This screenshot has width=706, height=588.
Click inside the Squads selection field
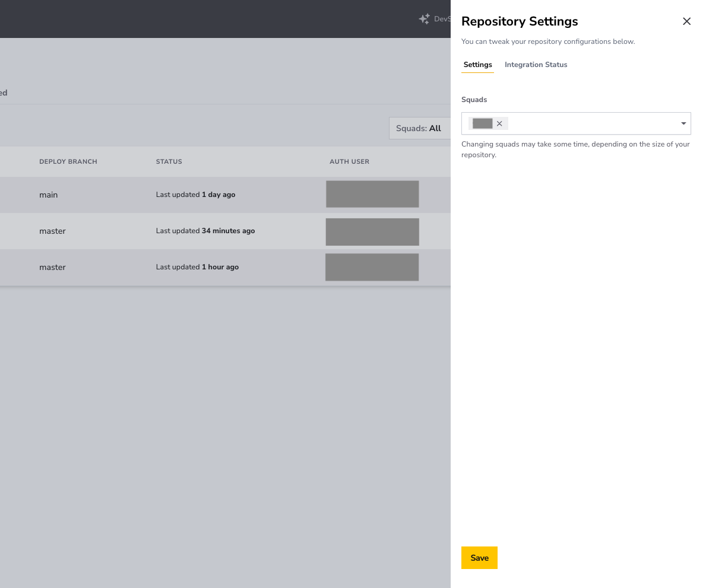pyautogui.click(x=576, y=124)
